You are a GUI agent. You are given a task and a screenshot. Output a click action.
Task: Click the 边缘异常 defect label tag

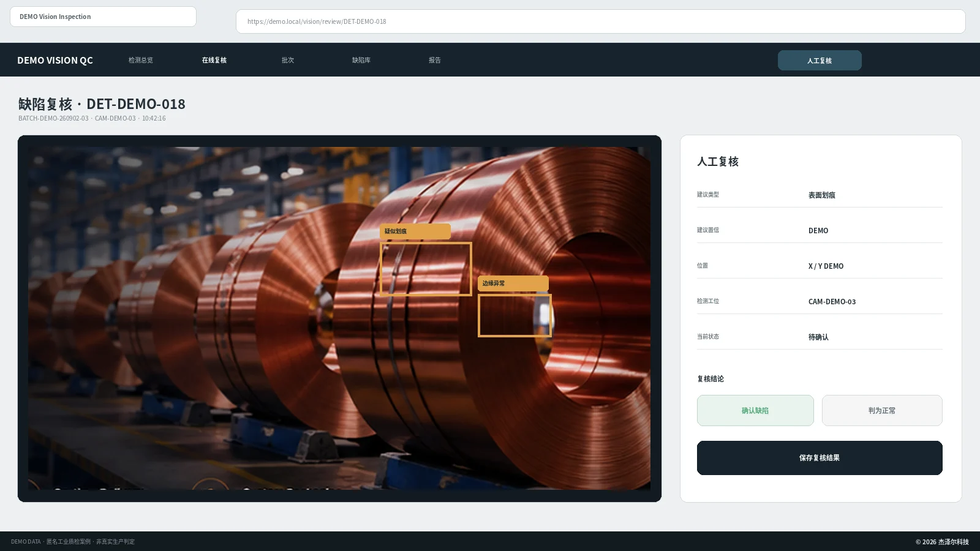click(513, 283)
